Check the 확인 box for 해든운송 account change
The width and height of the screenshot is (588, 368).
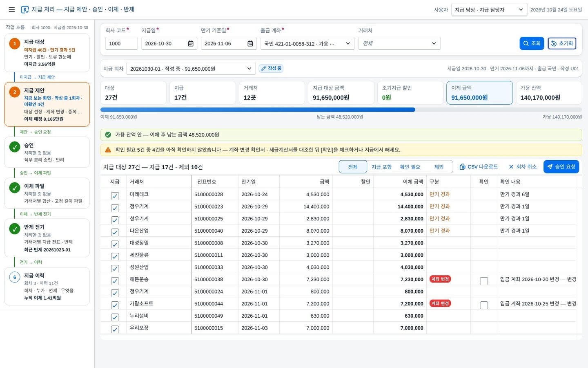coord(484,281)
